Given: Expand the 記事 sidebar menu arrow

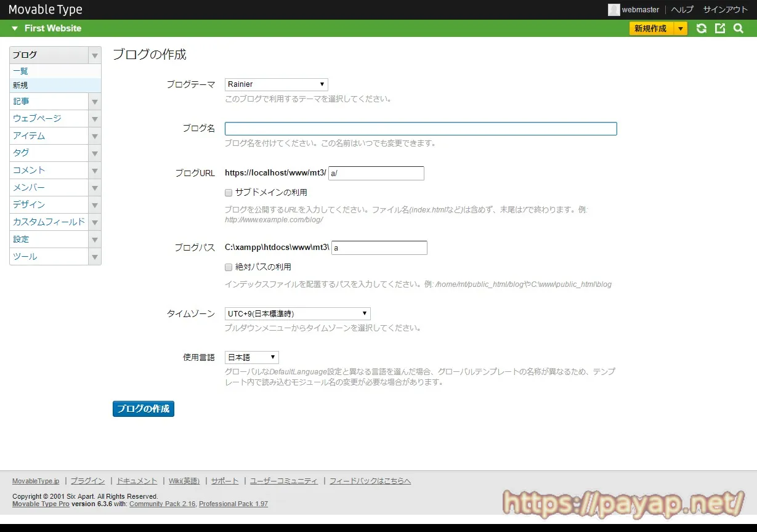Looking at the screenshot, I should point(95,102).
